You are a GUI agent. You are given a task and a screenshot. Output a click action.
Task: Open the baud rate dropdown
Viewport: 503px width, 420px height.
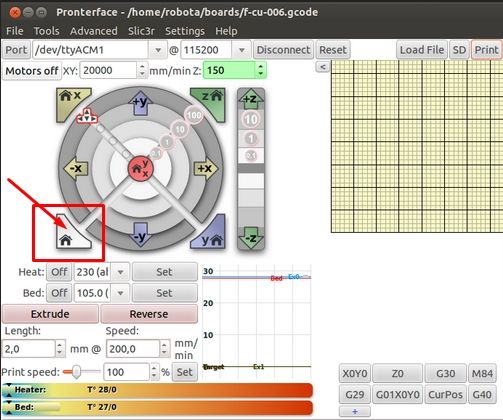coord(242,50)
